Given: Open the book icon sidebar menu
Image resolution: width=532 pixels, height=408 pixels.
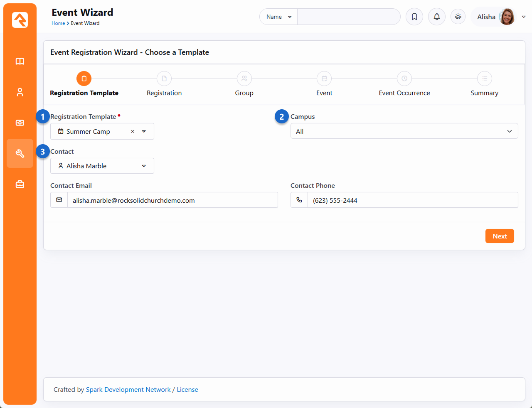Looking at the screenshot, I should (x=20, y=61).
